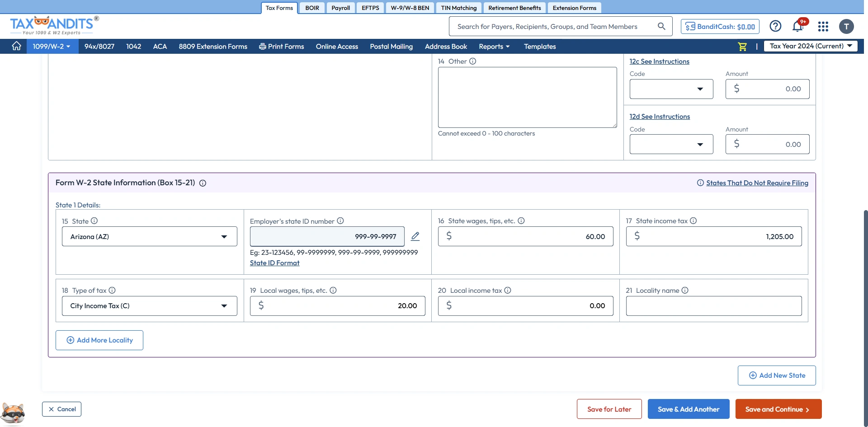Open the shopping cart icon

pos(742,46)
